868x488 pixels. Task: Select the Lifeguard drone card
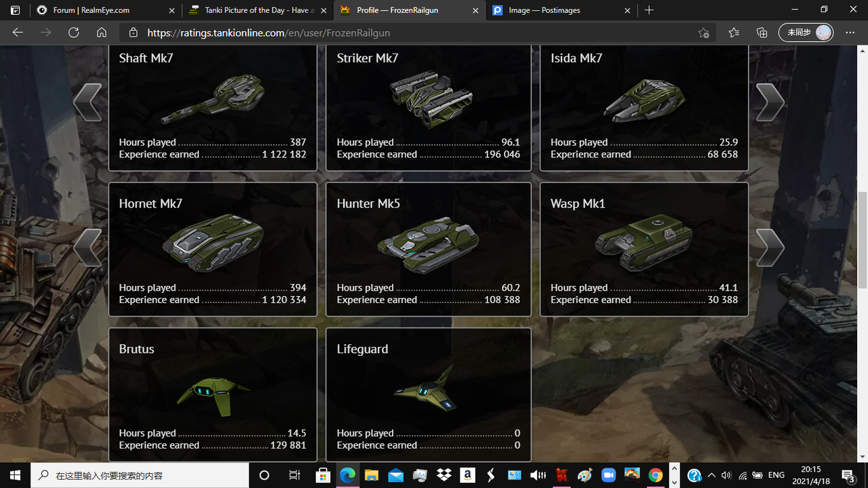click(429, 394)
